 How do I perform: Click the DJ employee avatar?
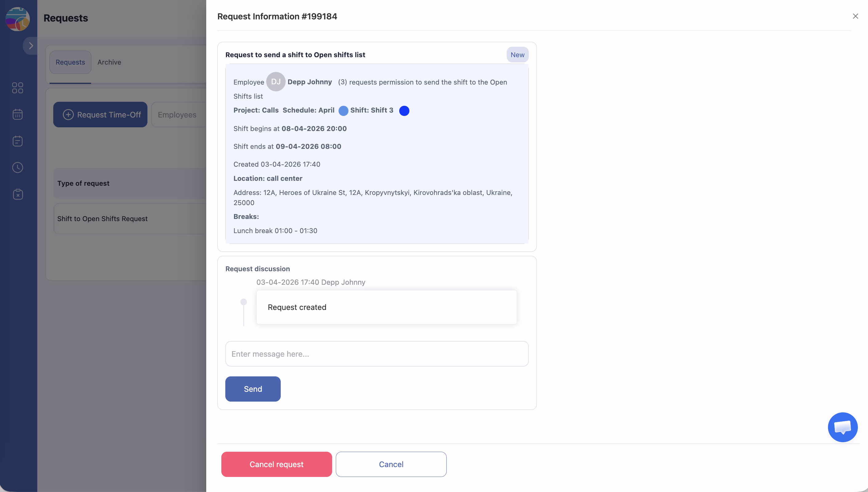pos(275,82)
